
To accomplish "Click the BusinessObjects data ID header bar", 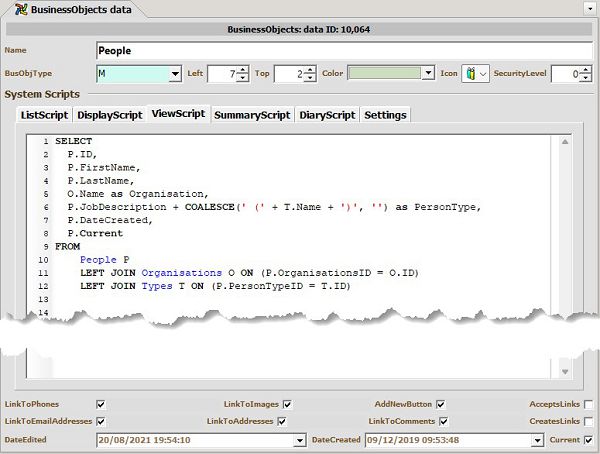I will pyautogui.click(x=299, y=29).
